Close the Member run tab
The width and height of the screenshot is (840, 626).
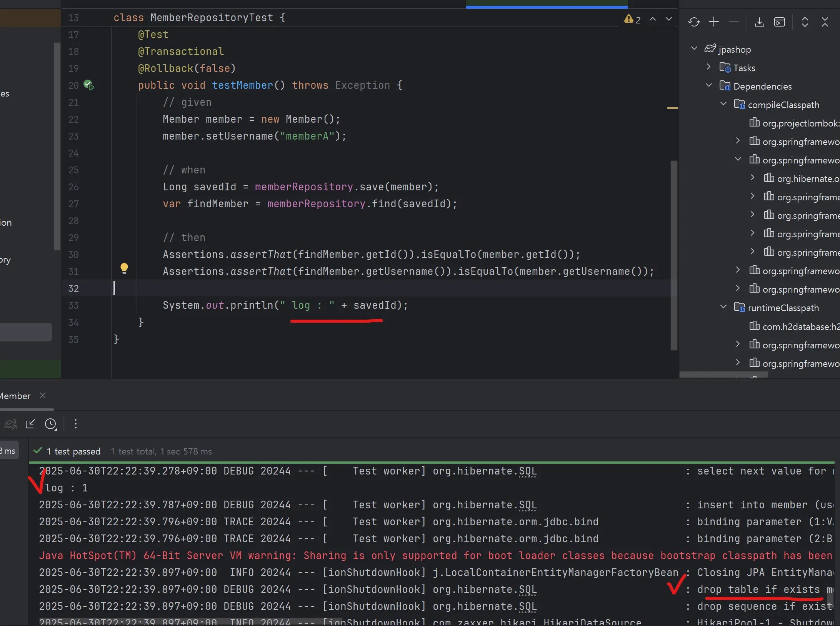pyautogui.click(x=43, y=395)
